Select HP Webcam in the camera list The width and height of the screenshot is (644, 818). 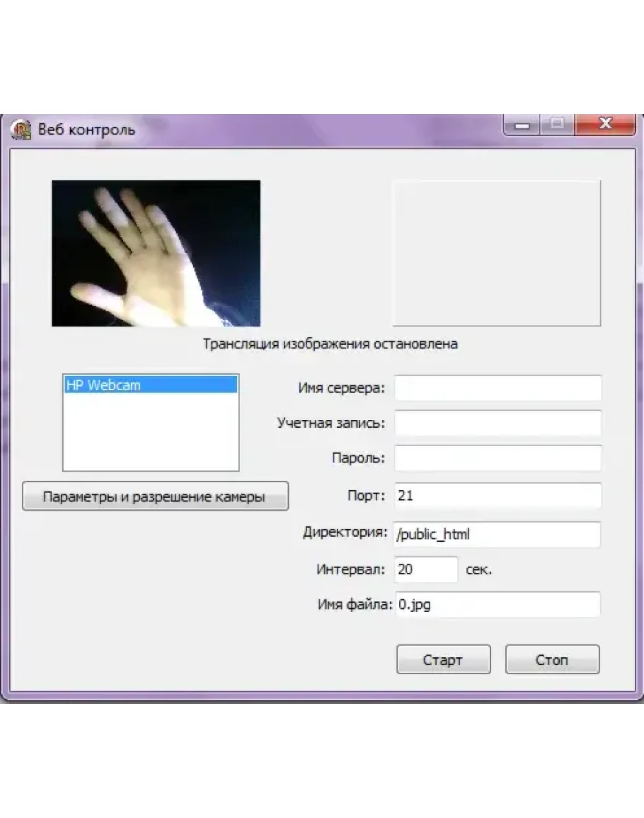point(150,385)
